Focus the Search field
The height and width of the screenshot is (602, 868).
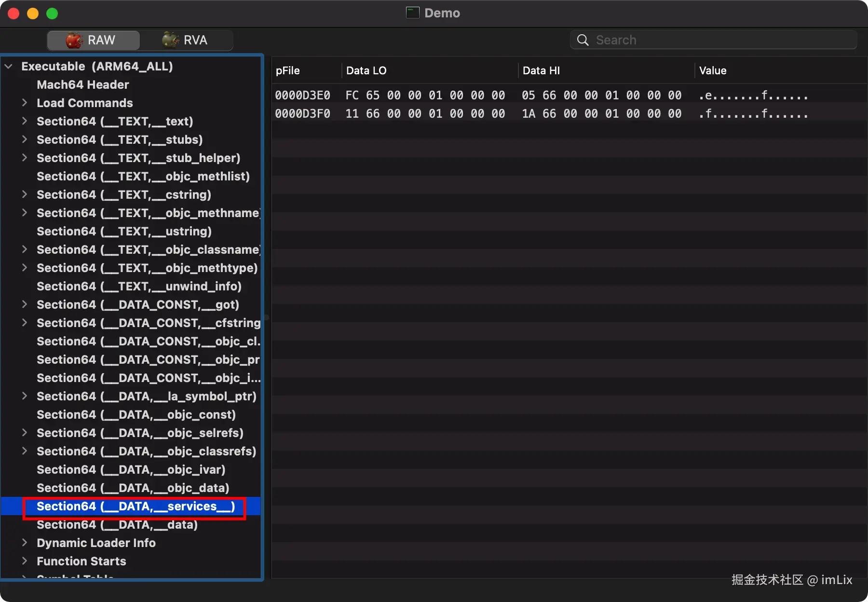pyautogui.click(x=713, y=40)
